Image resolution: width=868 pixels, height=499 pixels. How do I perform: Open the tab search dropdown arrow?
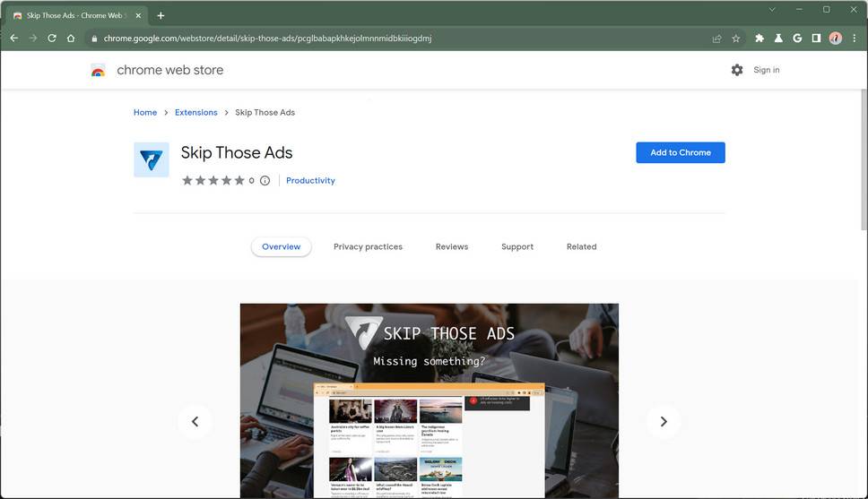tap(772, 9)
